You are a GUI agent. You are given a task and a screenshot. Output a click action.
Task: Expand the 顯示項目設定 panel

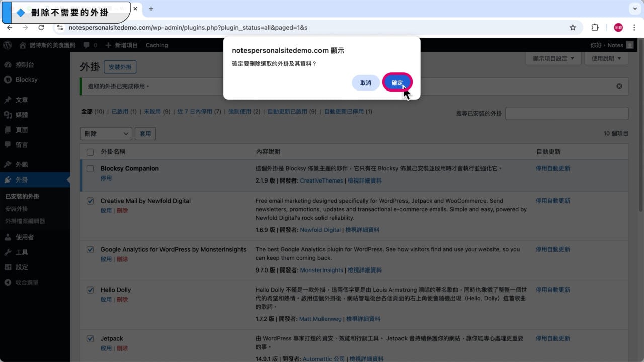pos(553,58)
